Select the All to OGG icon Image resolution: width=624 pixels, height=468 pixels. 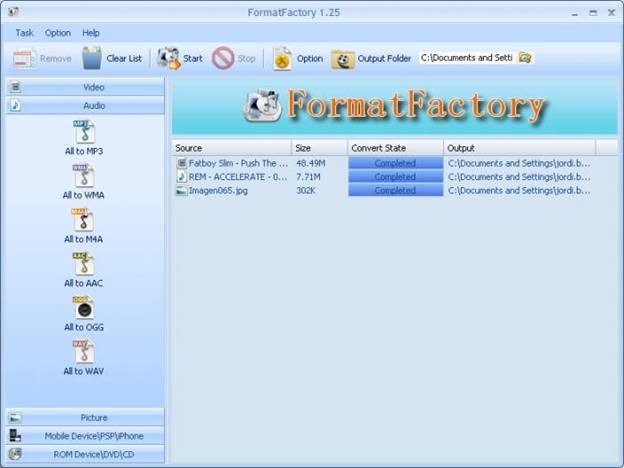click(x=83, y=308)
